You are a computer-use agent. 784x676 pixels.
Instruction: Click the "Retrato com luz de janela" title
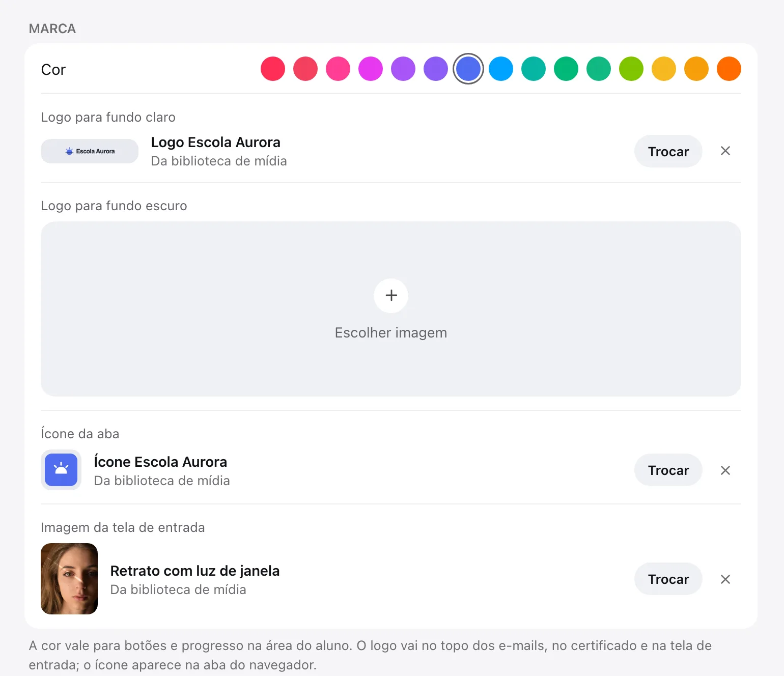click(195, 571)
